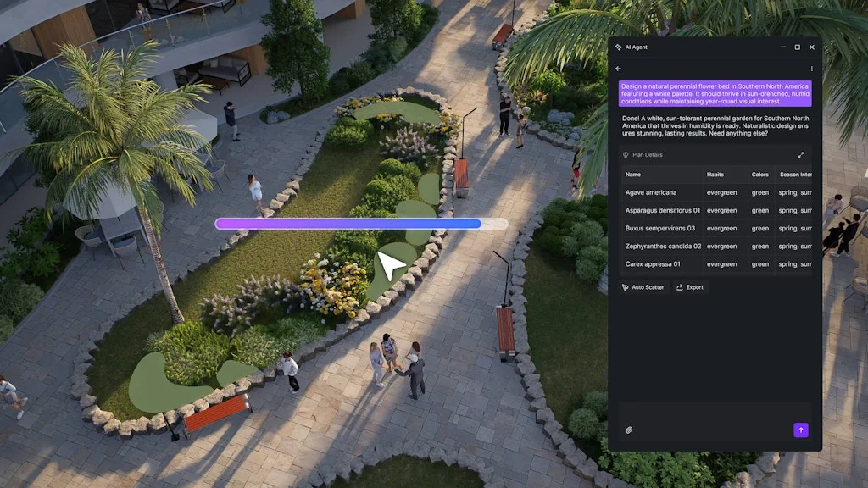This screenshot has height=488, width=868.
Task: Click the attachment paperclip icon in the input field
Action: click(629, 430)
